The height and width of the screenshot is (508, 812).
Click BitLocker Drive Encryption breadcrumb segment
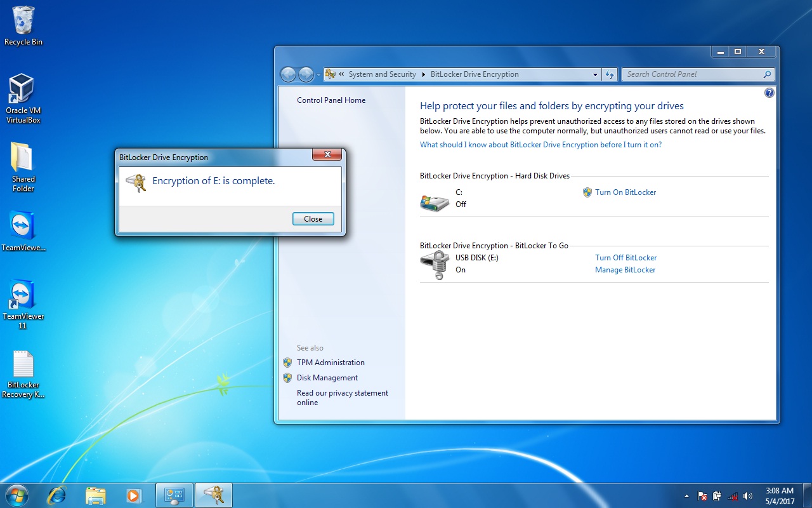tap(475, 74)
